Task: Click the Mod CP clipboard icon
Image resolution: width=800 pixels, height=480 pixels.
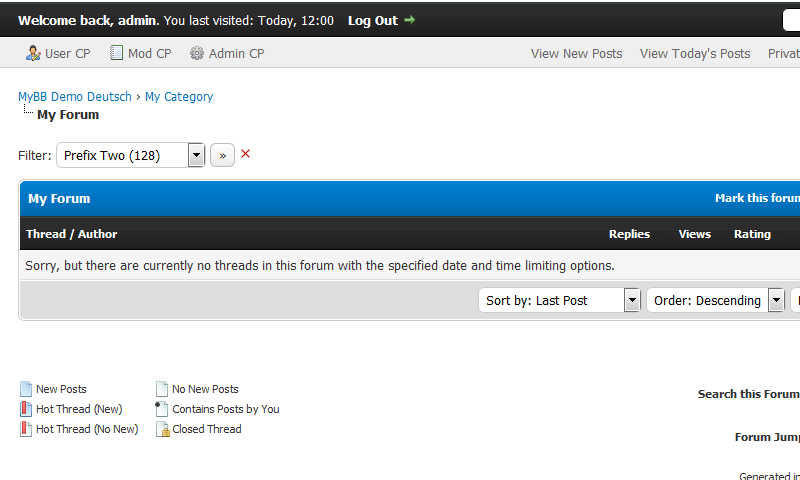Action: 117,53
